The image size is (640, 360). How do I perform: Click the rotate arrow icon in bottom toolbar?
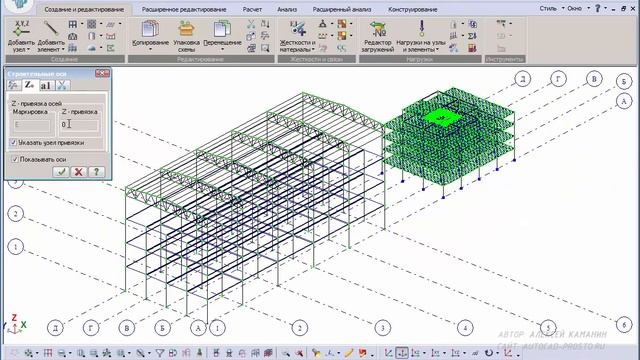click(x=489, y=353)
